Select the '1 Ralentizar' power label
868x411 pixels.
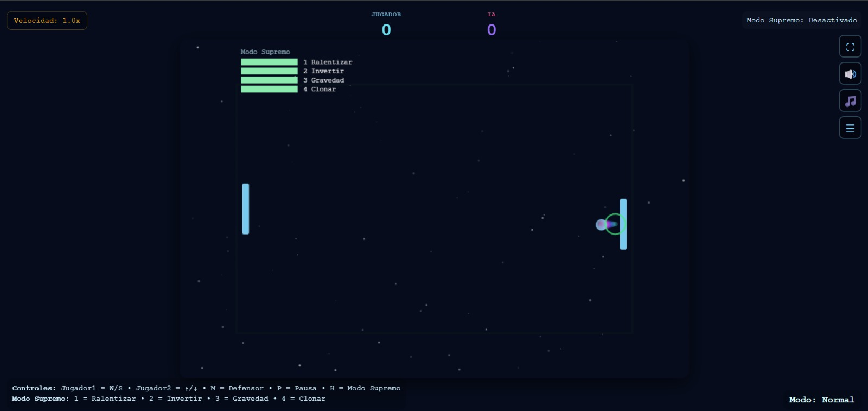pyautogui.click(x=328, y=62)
